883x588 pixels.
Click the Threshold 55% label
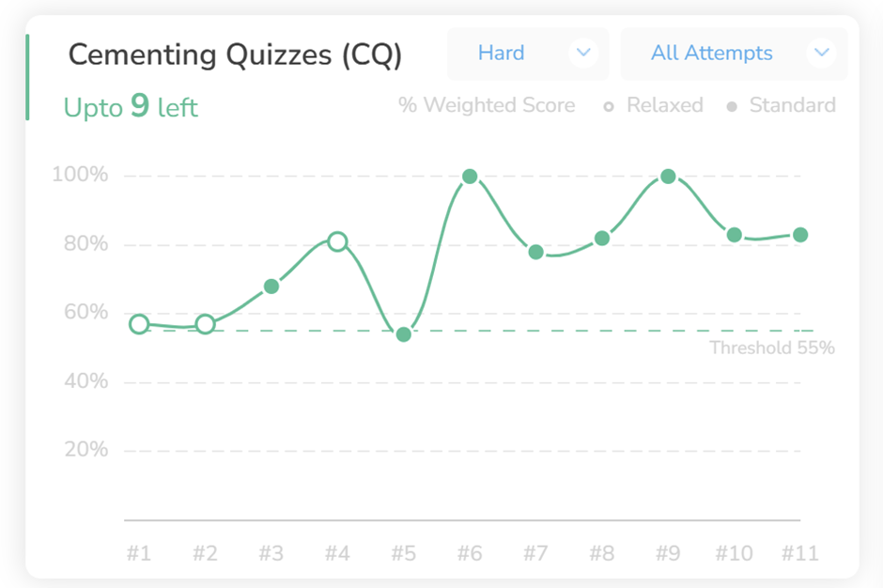tap(771, 348)
